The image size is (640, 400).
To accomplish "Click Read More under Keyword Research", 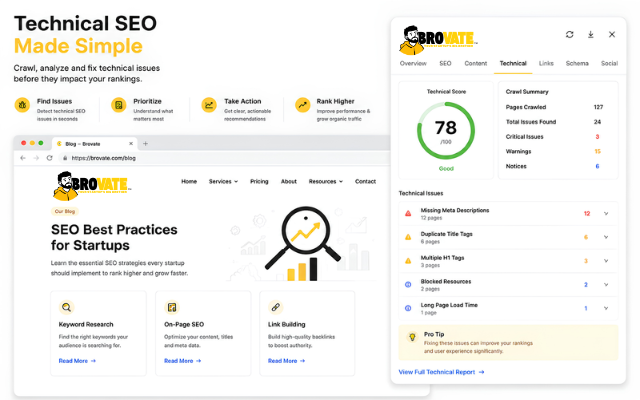I will point(77,361).
